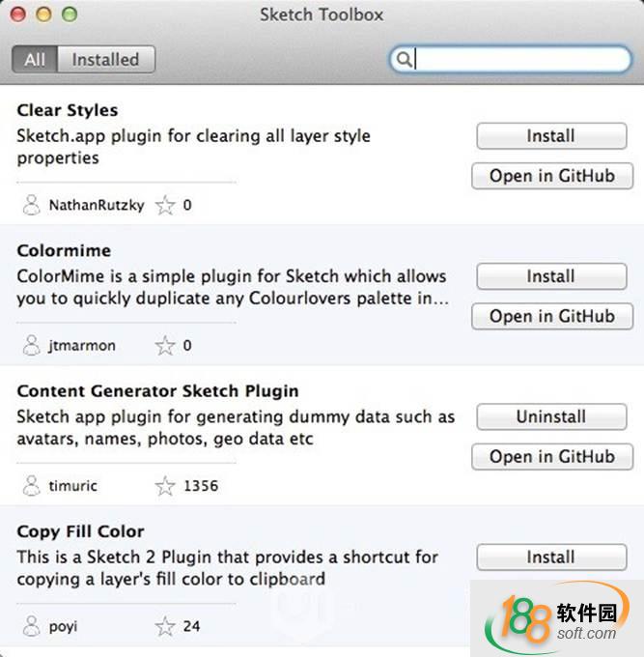Image resolution: width=644 pixels, height=657 pixels.
Task: Install the Copy Fill Color plugin
Action: coord(550,557)
